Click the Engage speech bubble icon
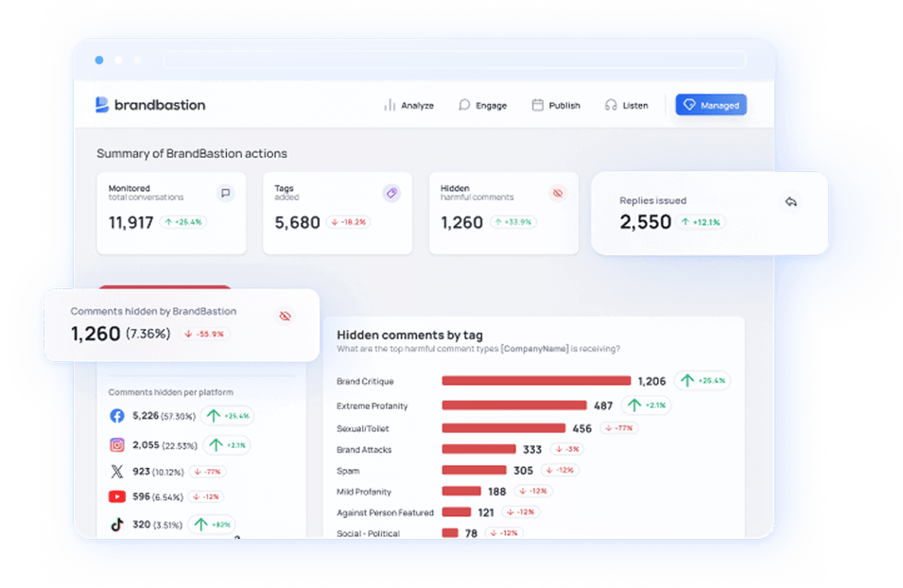 pos(464,105)
